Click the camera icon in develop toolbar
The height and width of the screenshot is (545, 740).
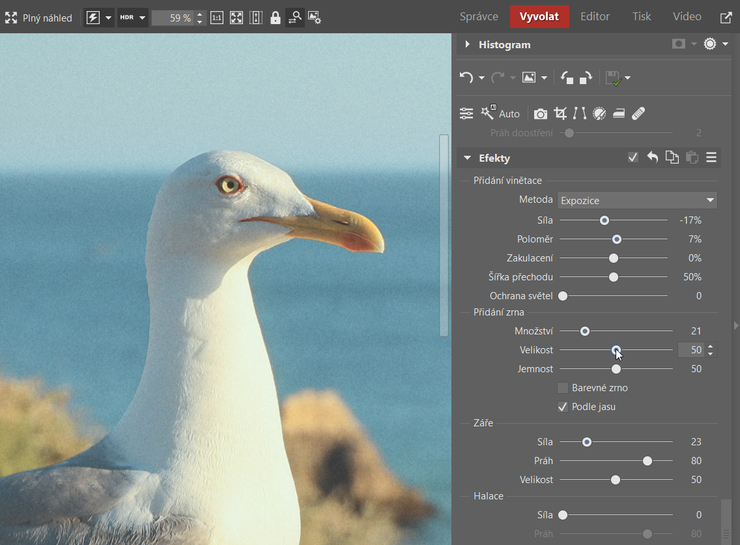click(540, 114)
